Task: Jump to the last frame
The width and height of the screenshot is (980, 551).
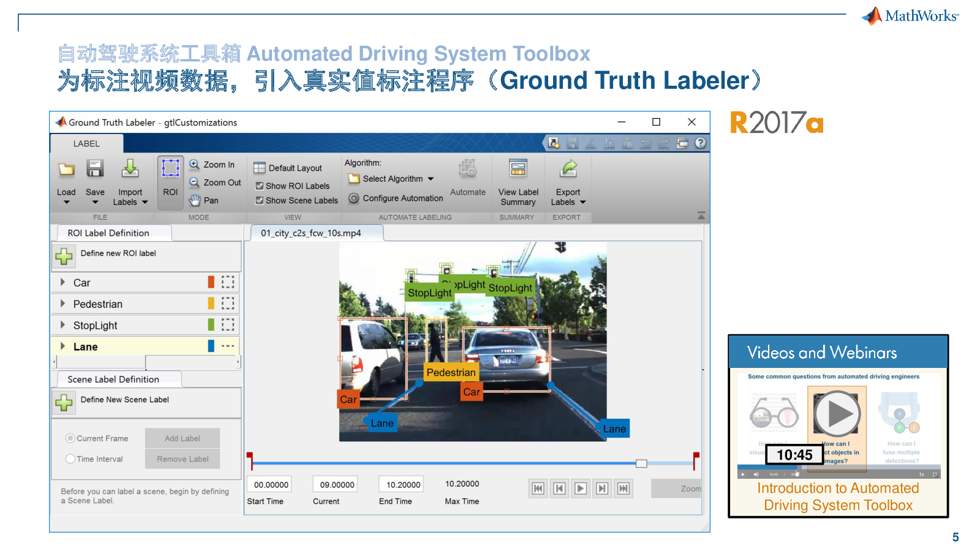Action: click(624, 488)
